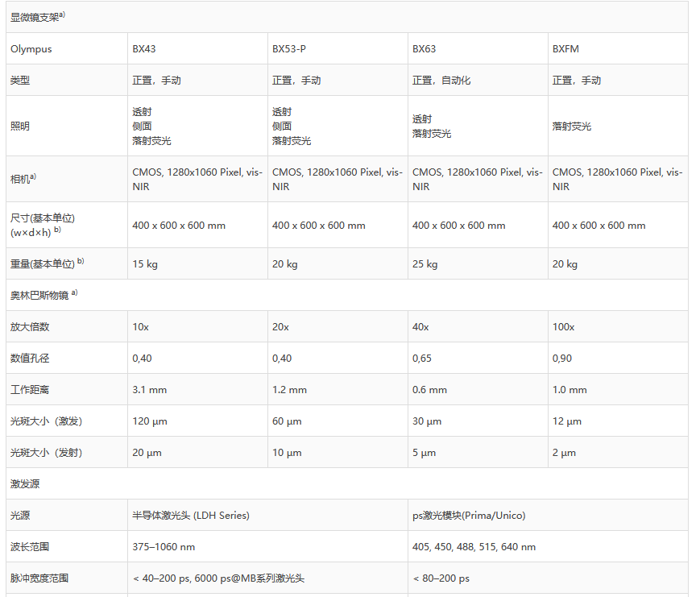This screenshot has height=597, width=700.
Task: Select the "2 µm" emission spot size
Action: [x=564, y=453]
